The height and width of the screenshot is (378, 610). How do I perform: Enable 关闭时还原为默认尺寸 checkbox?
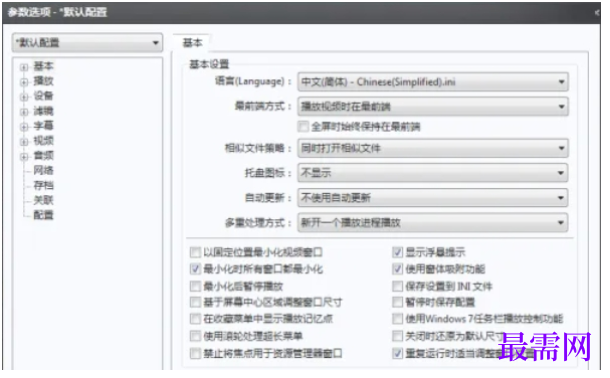[397, 336]
